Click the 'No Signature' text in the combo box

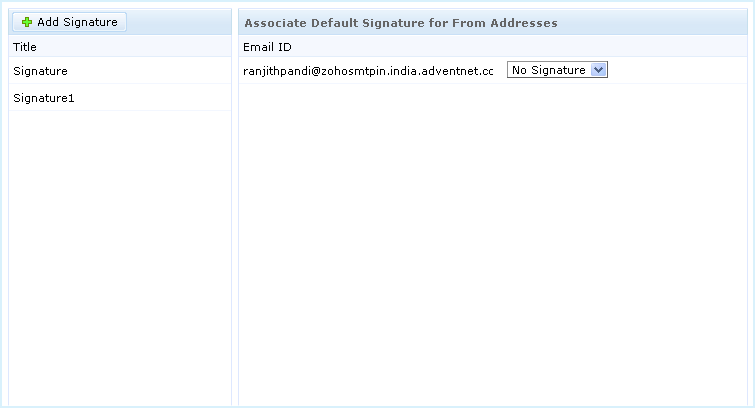pos(548,70)
